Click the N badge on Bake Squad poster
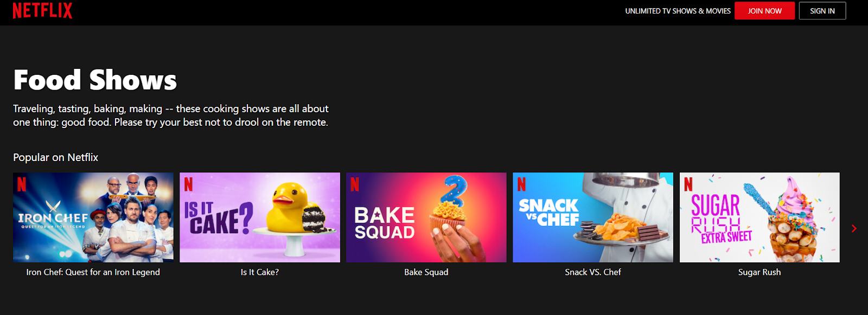This screenshot has width=868, height=315. pos(355,184)
